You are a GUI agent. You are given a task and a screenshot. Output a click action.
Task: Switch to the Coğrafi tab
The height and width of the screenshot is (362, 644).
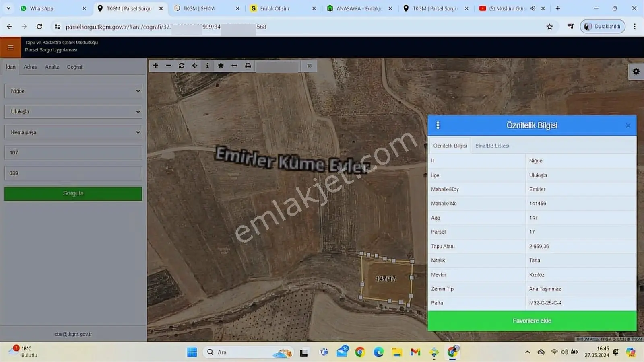pos(75,67)
